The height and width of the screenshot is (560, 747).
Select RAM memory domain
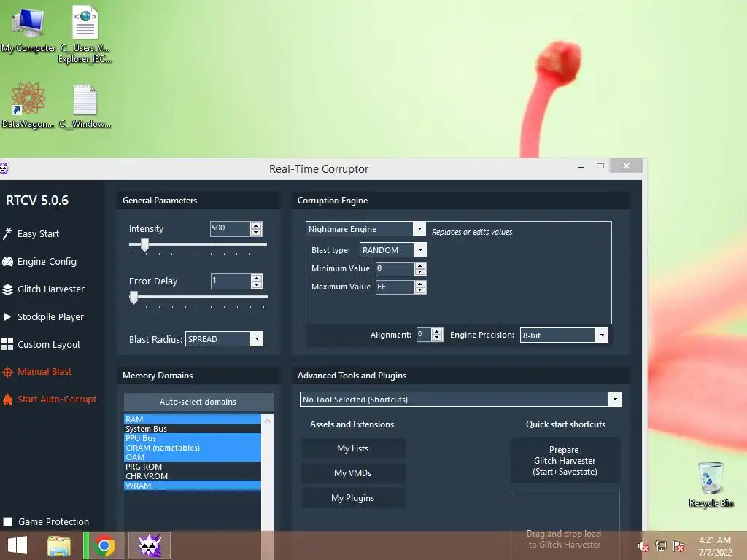193,419
